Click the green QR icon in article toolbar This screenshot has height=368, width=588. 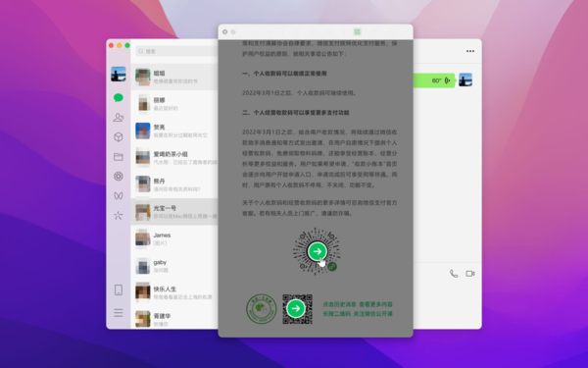pyautogui.click(x=357, y=32)
